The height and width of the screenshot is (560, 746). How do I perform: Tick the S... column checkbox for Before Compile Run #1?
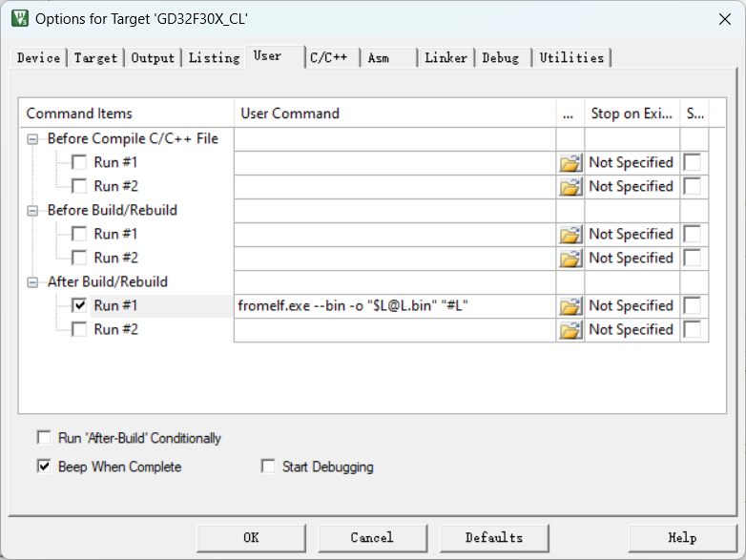coord(693,162)
